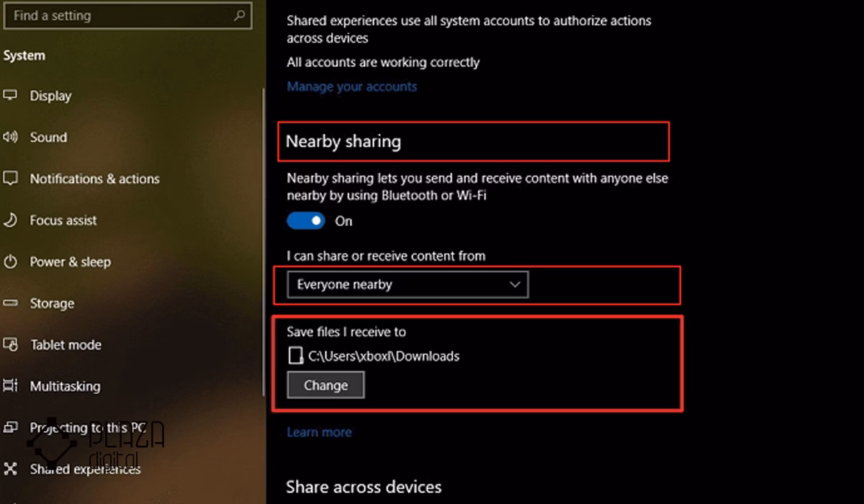Turn off the Nearby sharing toggle

(x=306, y=221)
